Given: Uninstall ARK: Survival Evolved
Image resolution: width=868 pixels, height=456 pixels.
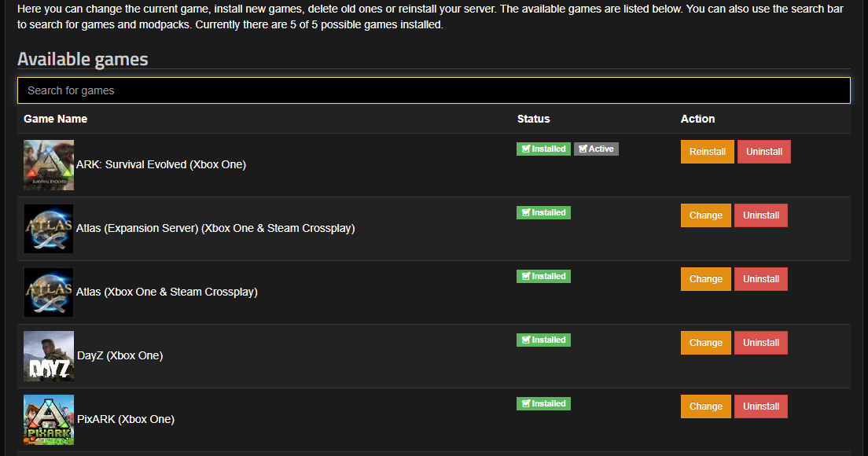Looking at the screenshot, I should click(x=764, y=152).
